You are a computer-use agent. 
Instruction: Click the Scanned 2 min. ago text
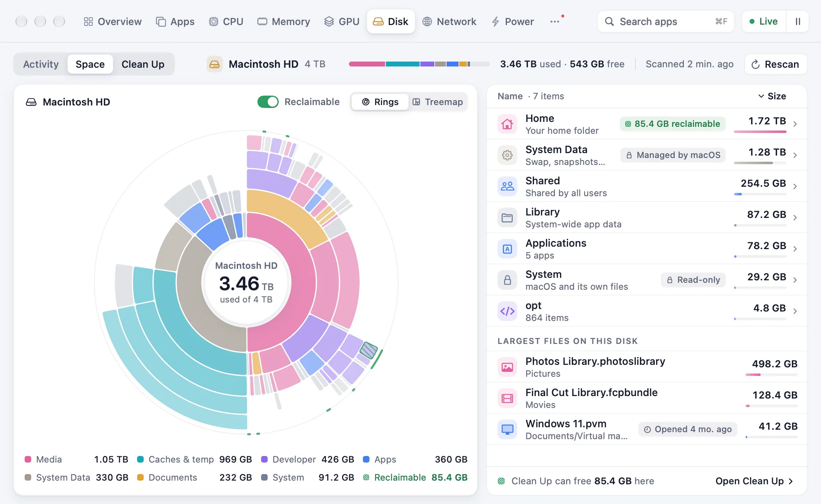[690, 64]
